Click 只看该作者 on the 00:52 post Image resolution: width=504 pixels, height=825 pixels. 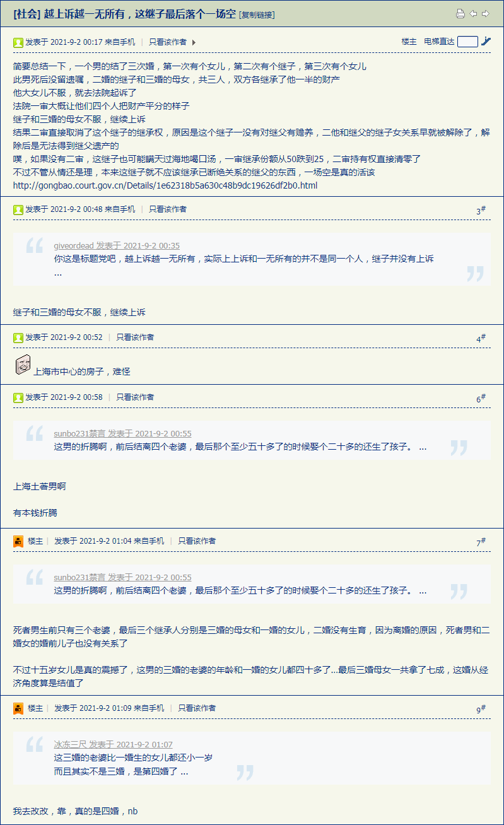point(135,337)
